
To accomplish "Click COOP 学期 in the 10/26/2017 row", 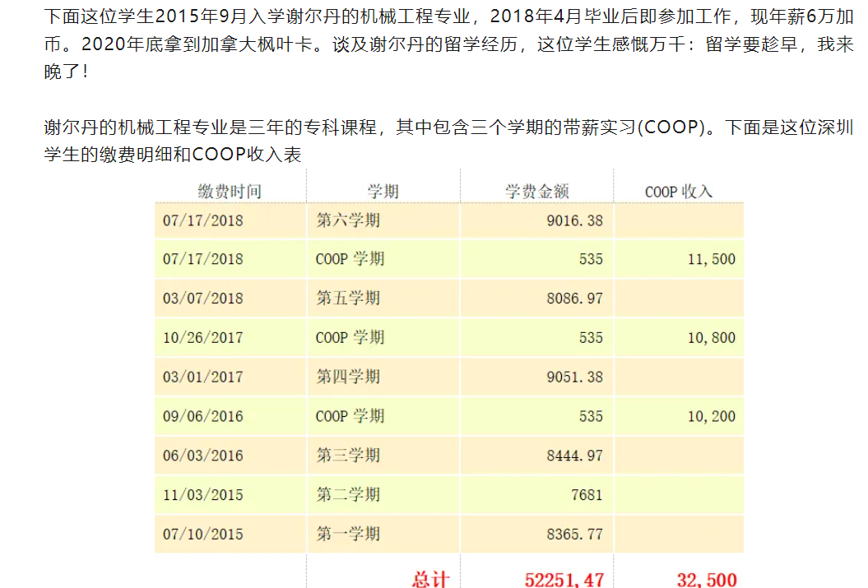I will [350, 338].
